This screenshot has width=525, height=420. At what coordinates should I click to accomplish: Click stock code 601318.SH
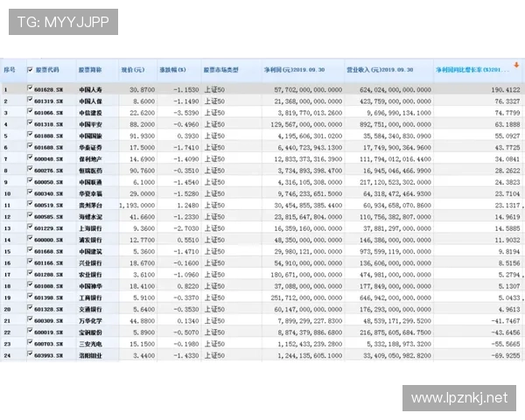coord(50,124)
